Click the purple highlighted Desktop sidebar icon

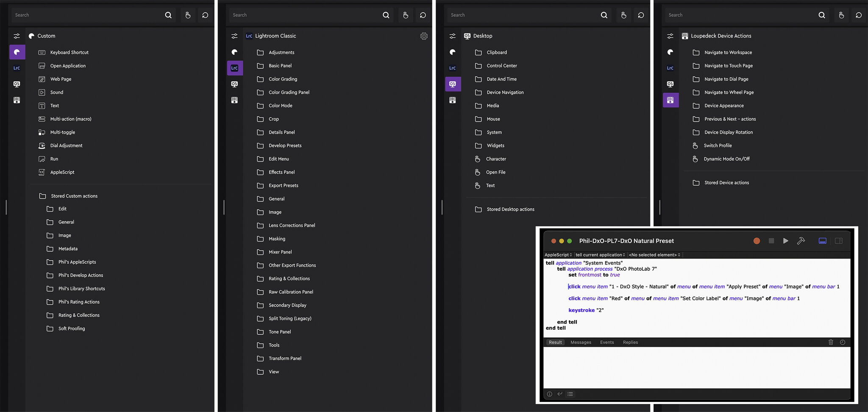click(453, 84)
